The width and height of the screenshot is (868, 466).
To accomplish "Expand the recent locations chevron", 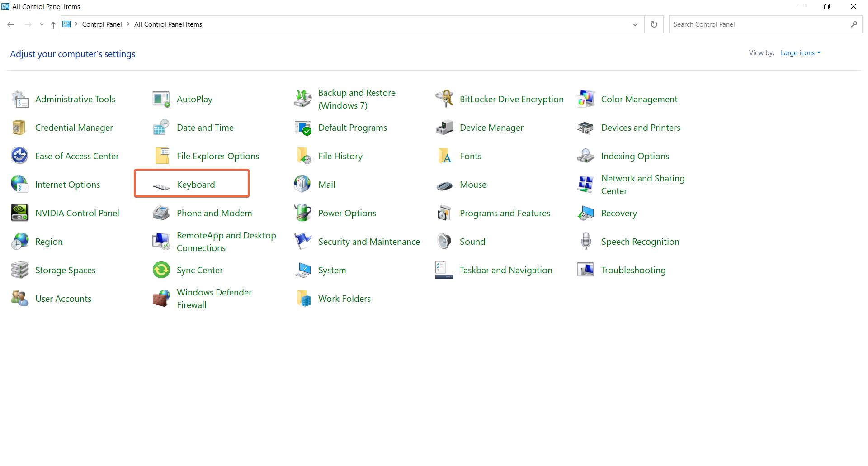I will tap(42, 24).
